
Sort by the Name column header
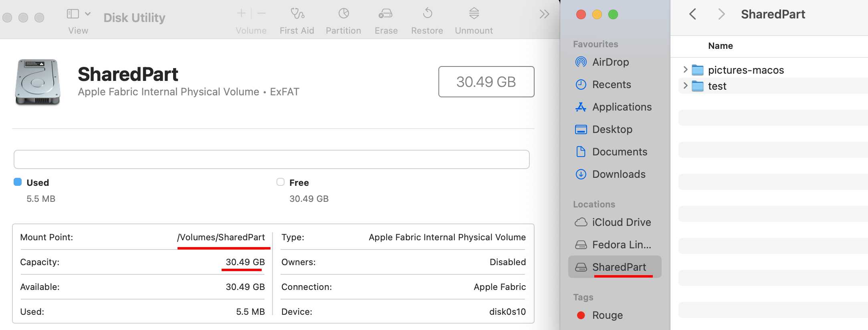point(721,46)
